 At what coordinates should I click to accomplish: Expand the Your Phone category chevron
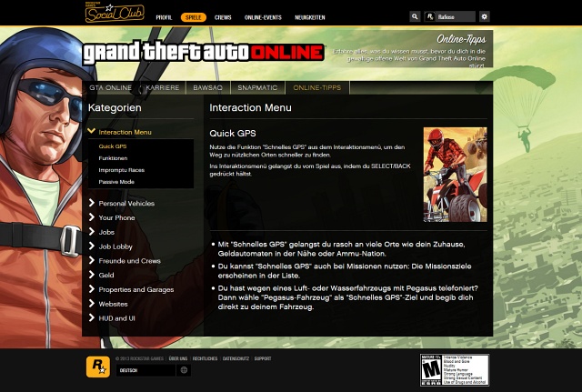(x=91, y=217)
